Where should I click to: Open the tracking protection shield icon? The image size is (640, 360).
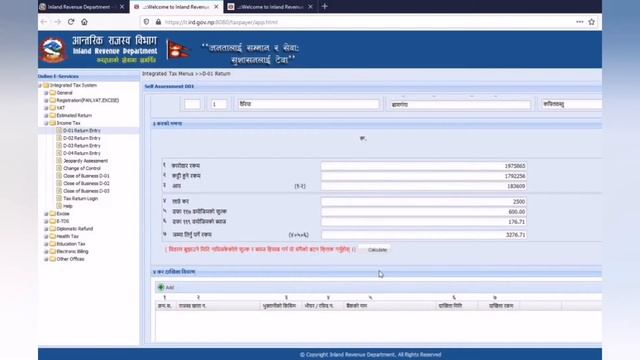coord(147,22)
